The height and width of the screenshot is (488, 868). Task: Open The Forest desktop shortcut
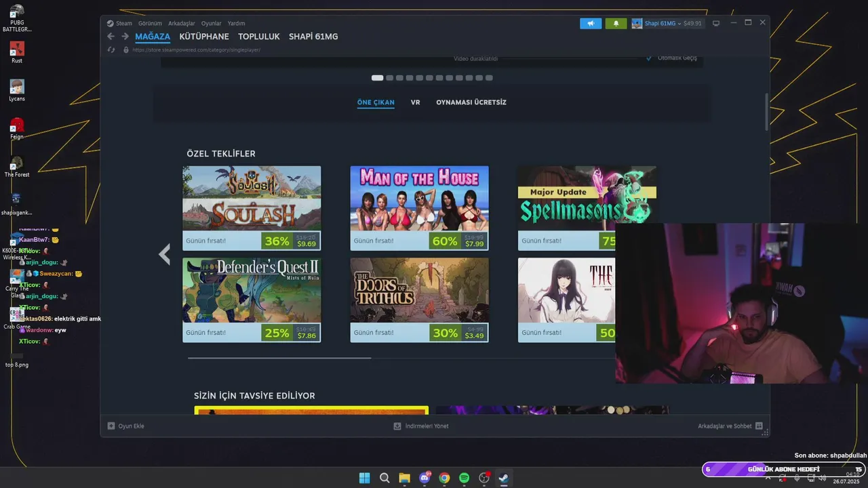pos(17,167)
